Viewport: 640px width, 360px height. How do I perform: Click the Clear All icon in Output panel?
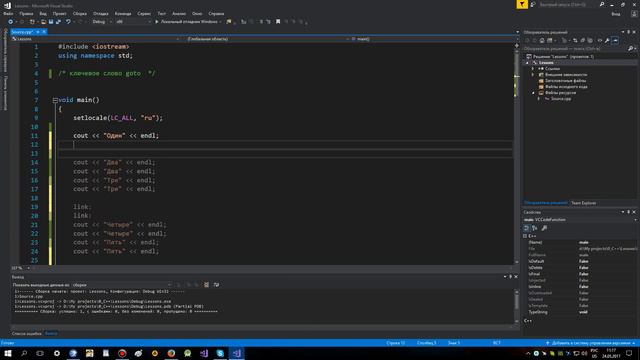[x=207, y=285]
